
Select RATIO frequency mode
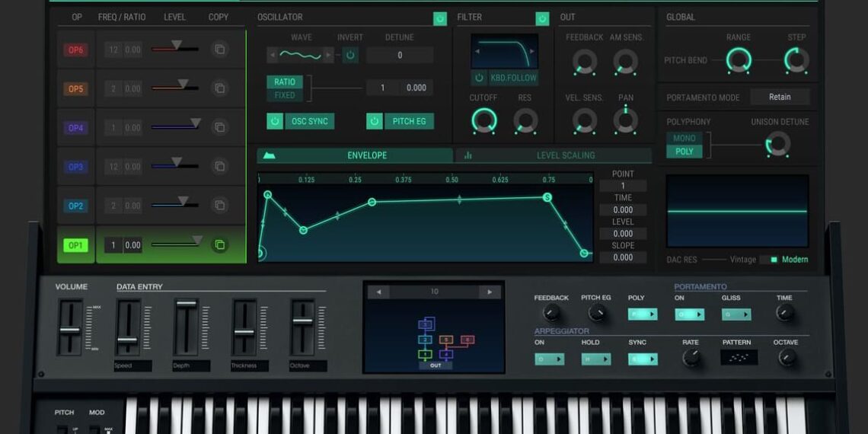tap(285, 82)
